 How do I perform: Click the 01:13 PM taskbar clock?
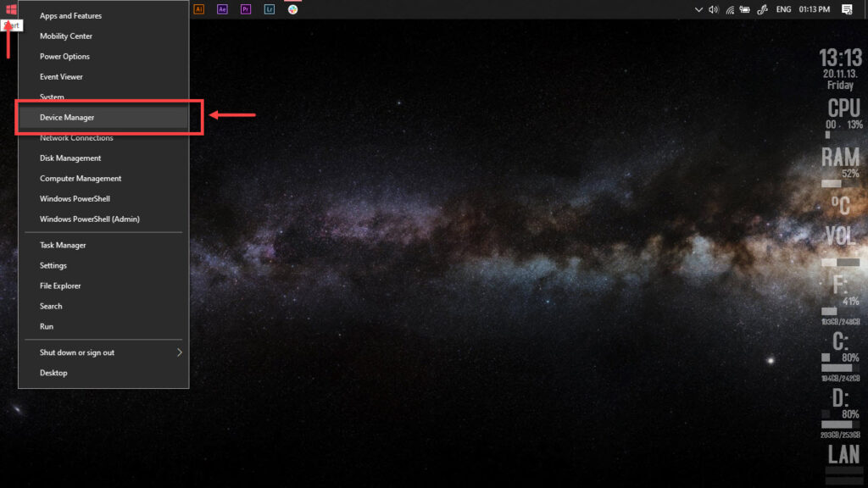815,9
